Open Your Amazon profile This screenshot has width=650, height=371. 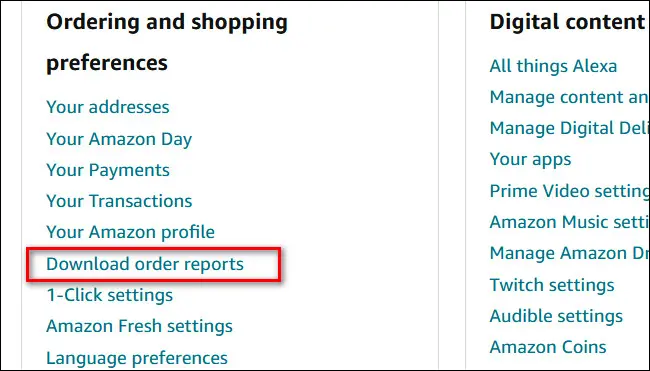click(131, 232)
